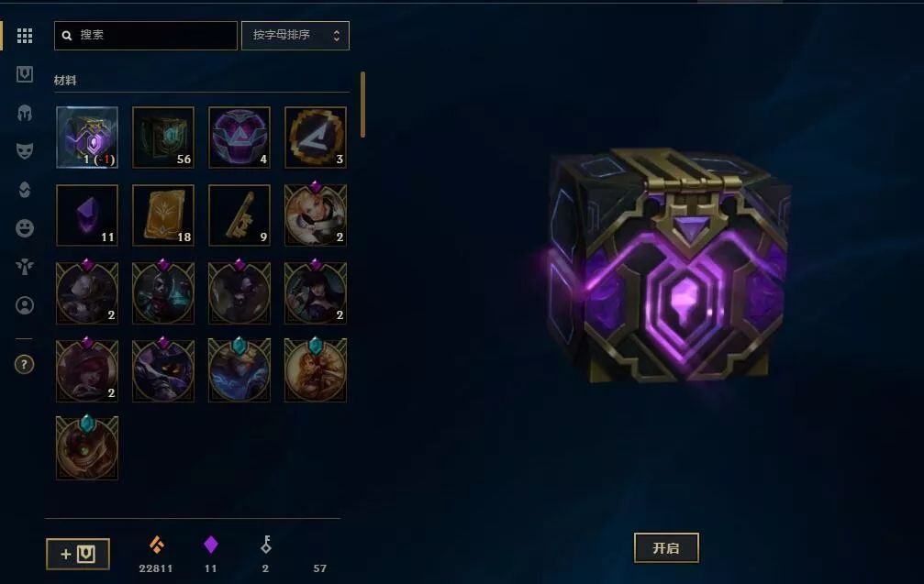Open the help question mark icon

(24, 364)
